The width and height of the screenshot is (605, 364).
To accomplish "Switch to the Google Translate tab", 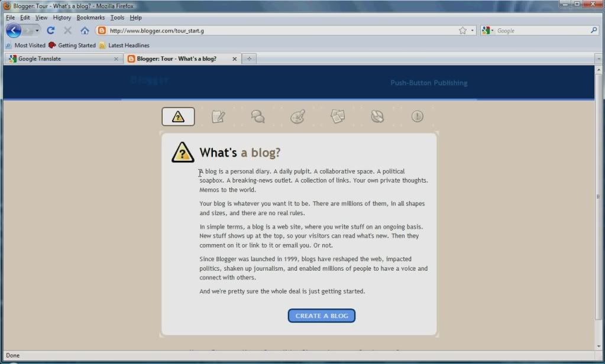I will [x=64, y=58].
